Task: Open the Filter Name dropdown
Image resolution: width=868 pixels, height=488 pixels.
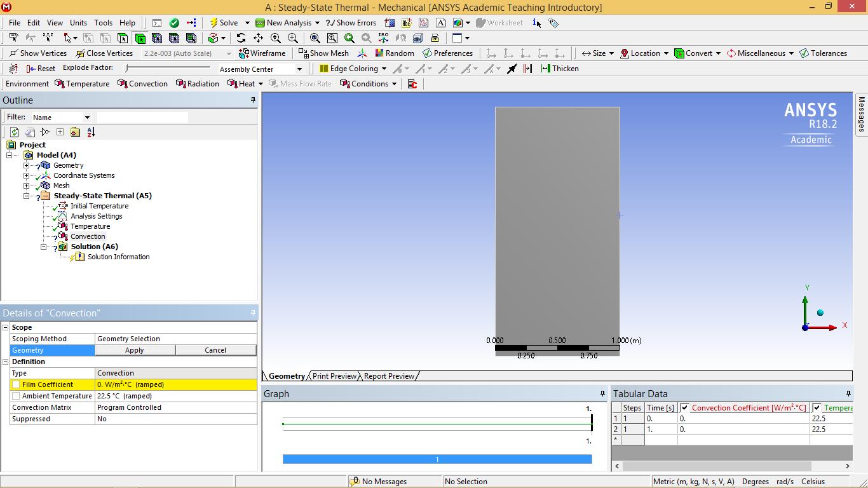Action: click(87, 118)
